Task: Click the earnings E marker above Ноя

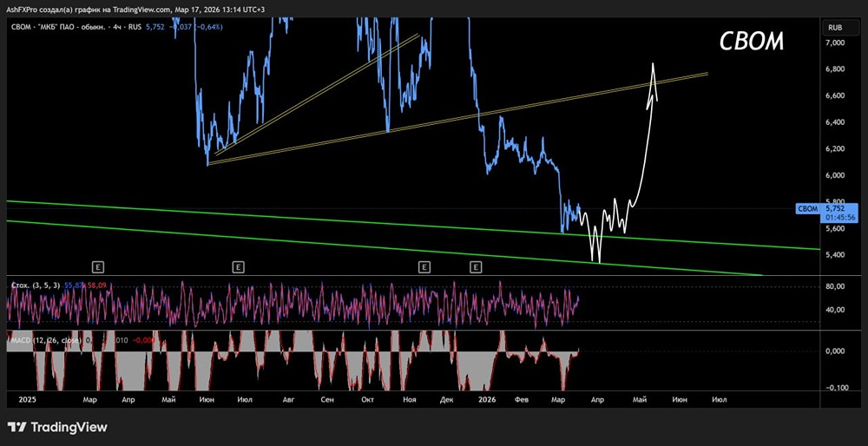Action: click(x=424, y=267)
